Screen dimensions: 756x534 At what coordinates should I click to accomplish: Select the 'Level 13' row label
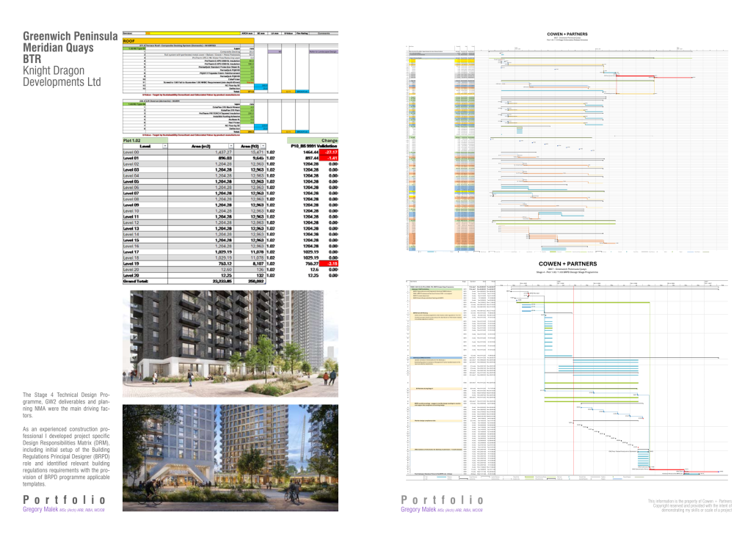(x=131, y=228)
